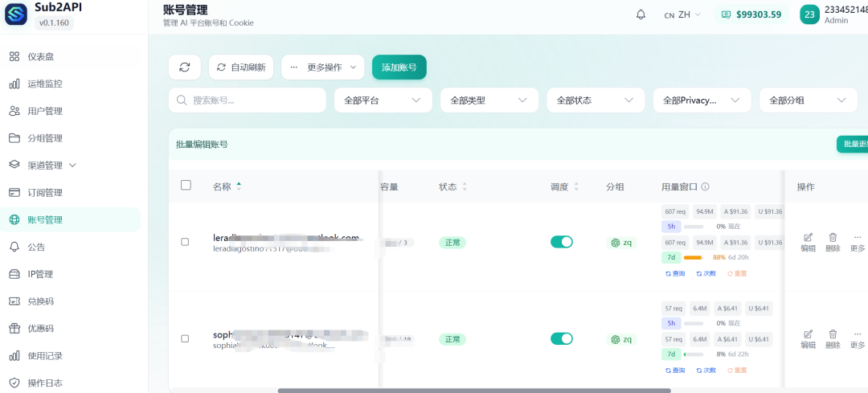
Task: Click zq group tag in leradi row
Action: (x=621, y=243)
